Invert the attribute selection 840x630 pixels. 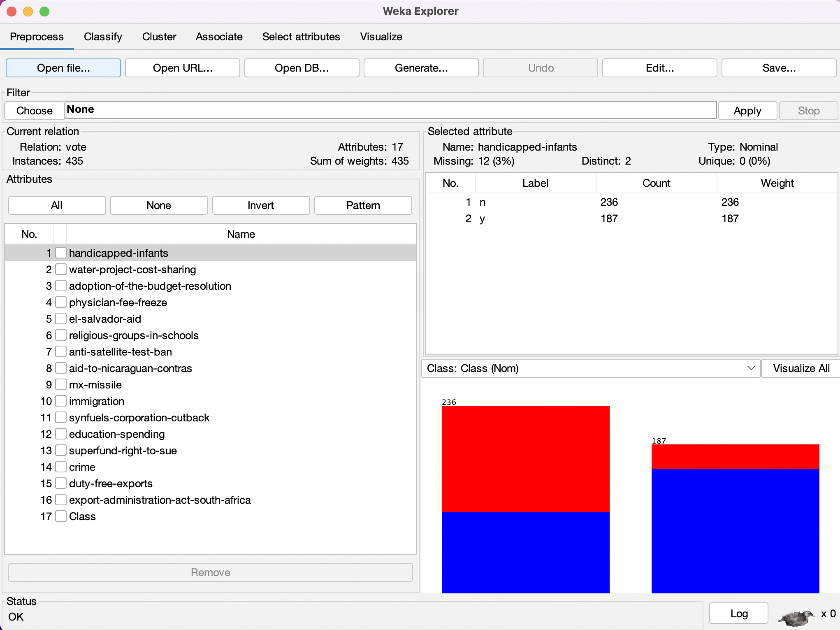[x=260, y=205]
